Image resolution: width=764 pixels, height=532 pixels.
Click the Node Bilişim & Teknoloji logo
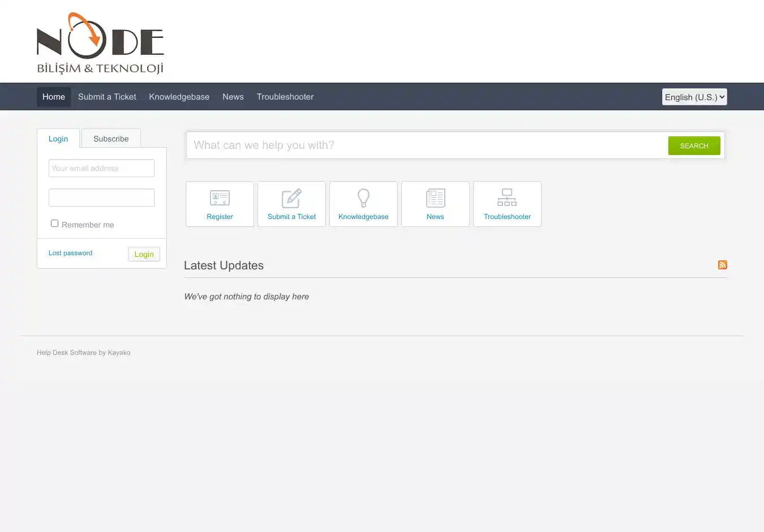[x=100, y=44]
